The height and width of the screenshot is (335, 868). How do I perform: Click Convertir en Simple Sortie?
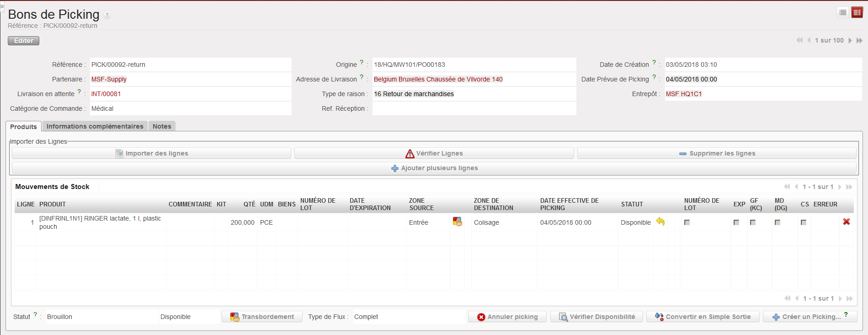703,317
